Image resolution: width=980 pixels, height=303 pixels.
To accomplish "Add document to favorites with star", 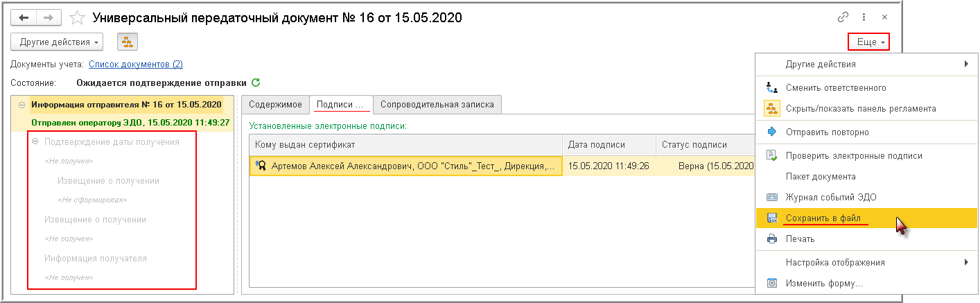I will coord(78,18).
